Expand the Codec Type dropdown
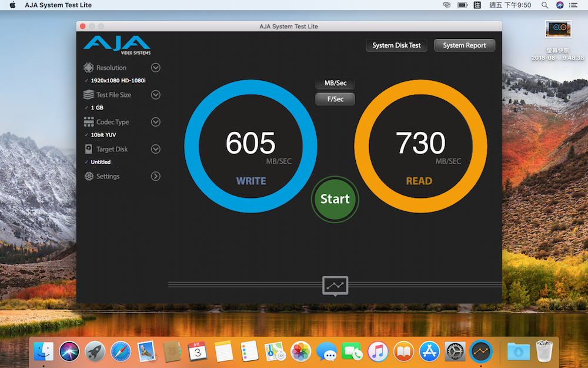Image resolution: width=588 pixels, height=368 pixels. click(156, 122)
